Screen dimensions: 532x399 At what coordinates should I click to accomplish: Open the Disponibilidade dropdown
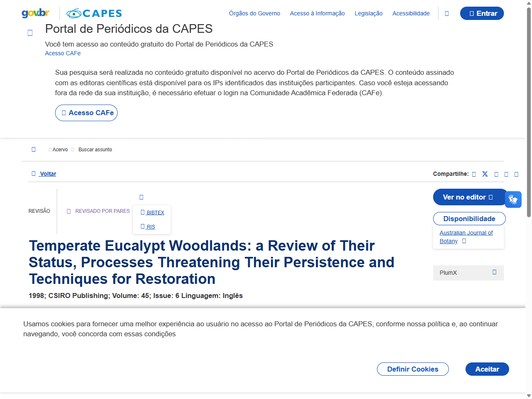click(x=469, y=218)
